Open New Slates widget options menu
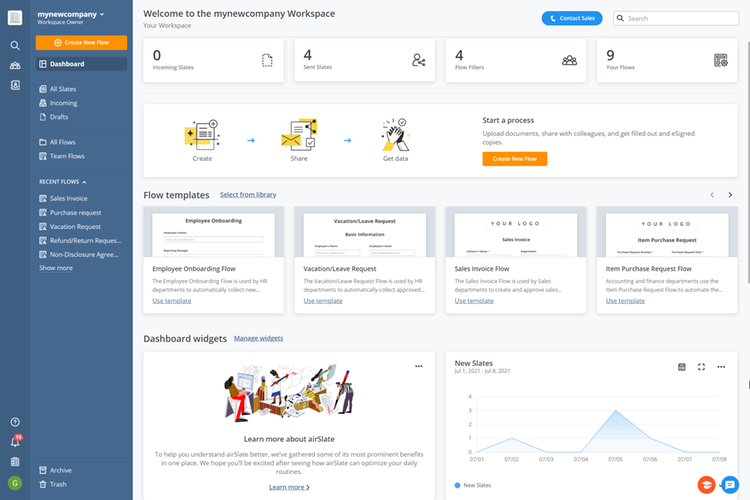Image resolution: width=750 pixels, height=500 pixels. point(721,367)
